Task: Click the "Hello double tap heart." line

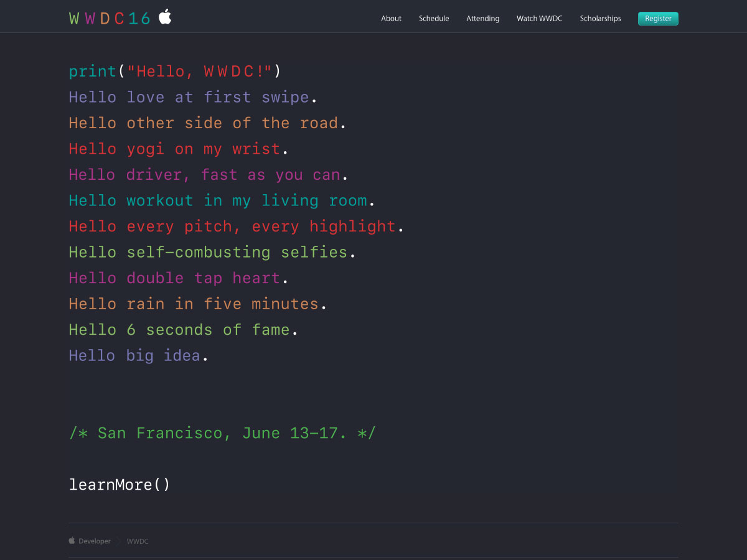Action: coord(179,278)
